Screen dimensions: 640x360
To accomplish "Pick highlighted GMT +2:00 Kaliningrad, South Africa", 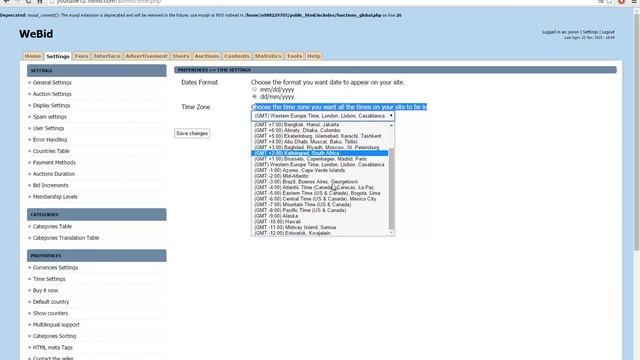I will (x=320, y=153).
